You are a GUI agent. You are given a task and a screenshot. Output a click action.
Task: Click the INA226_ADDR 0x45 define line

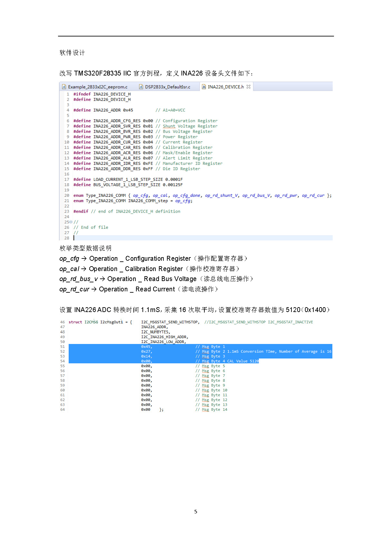pos(129,110)
